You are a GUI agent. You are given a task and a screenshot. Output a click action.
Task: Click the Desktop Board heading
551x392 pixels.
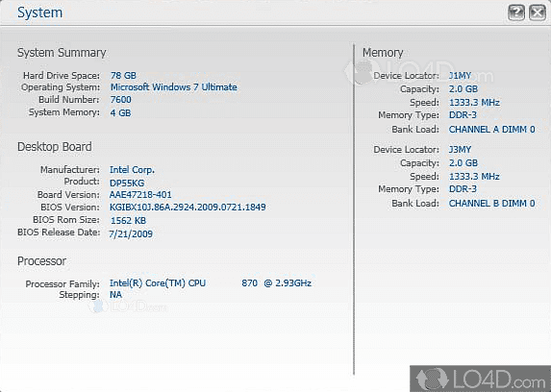pyautogui.click(x=55, y=146)
